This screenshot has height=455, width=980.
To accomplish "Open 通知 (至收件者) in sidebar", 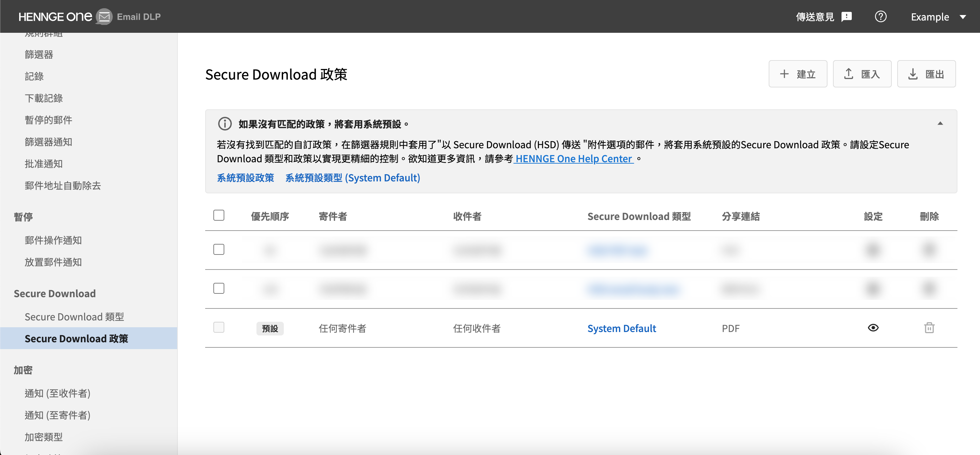I will pyautogui.click(x=57, y=393).
